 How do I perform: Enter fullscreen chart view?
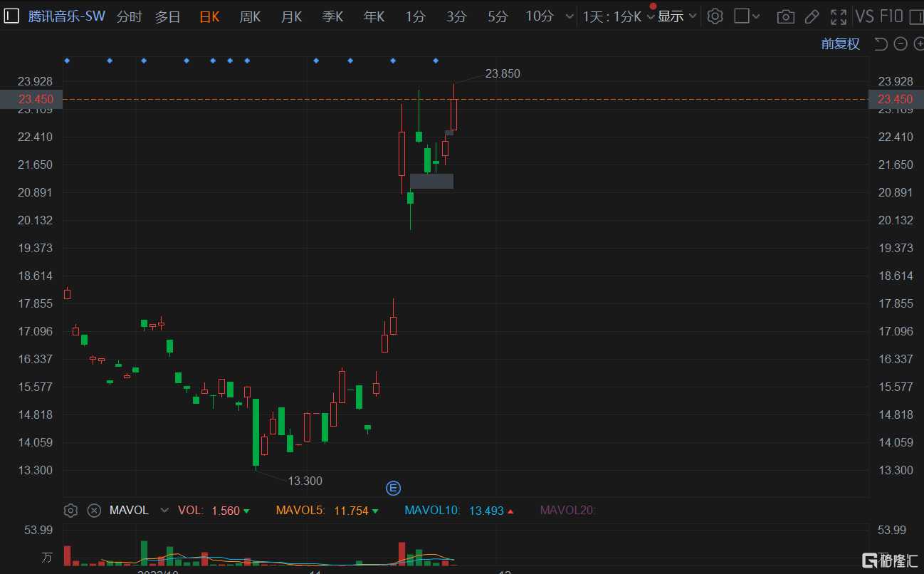839,16
